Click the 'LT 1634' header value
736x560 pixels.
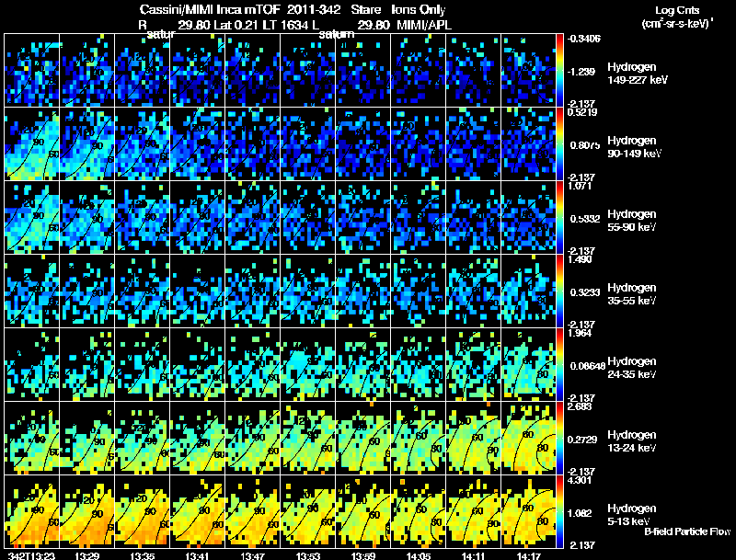point(286,25)
